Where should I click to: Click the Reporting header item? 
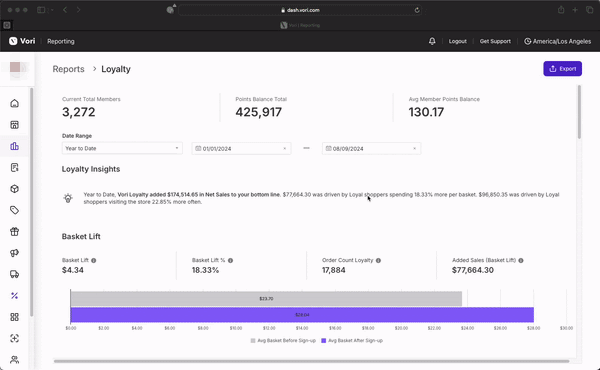coord(61,41)
